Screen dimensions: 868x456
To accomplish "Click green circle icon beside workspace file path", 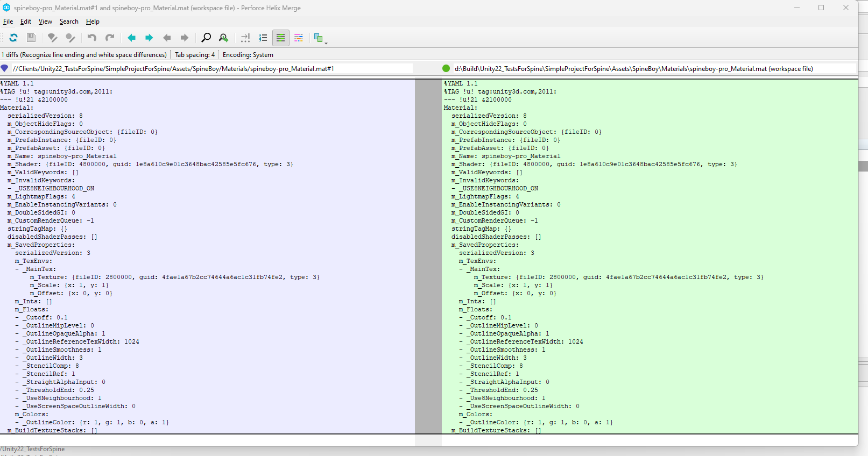I will [x=446, y=68].
